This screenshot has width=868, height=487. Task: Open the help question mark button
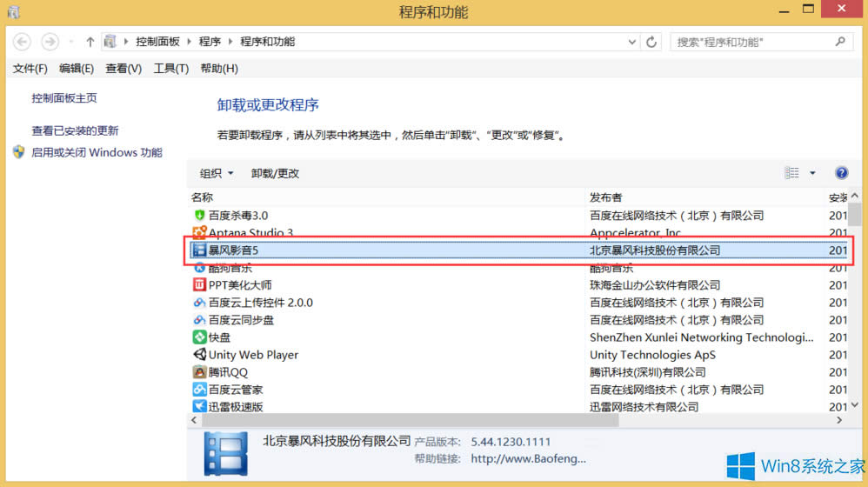[841, 173]
